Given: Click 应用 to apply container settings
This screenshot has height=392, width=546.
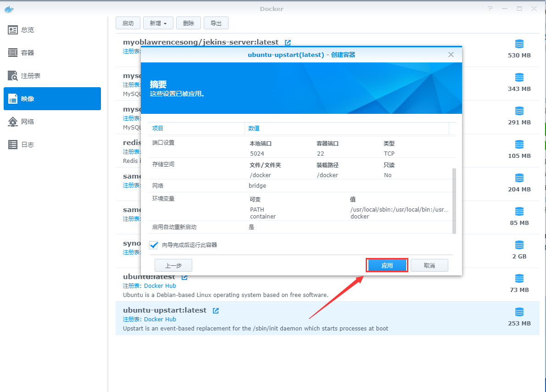Looking at the screenshot, I should tap(387, 265).
